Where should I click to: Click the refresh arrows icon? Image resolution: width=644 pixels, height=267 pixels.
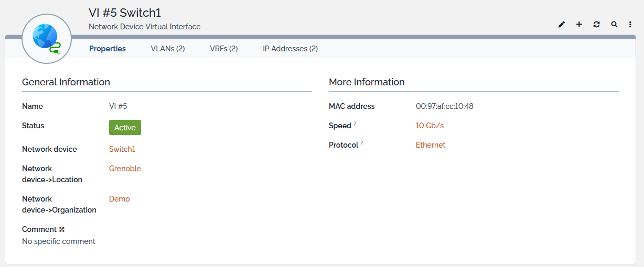pos(596,25)
